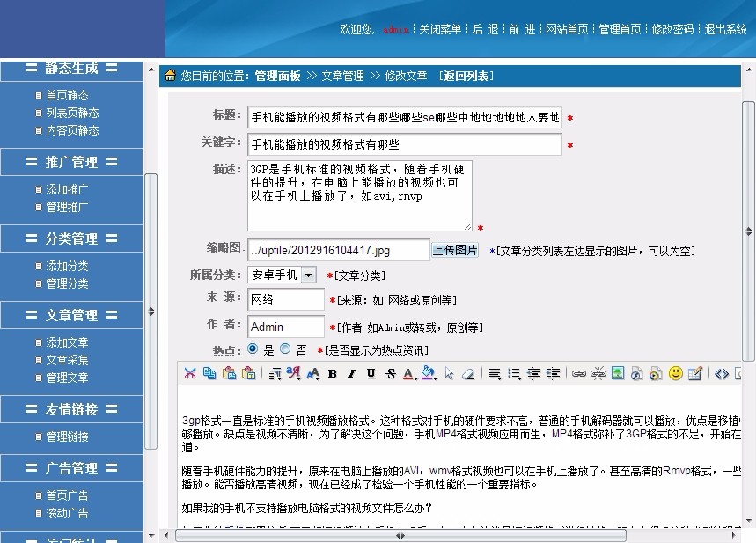Viewport: 756px width, 543px height.
Task: Open 管理首页 from the top bar
Action: coord(620,29)
